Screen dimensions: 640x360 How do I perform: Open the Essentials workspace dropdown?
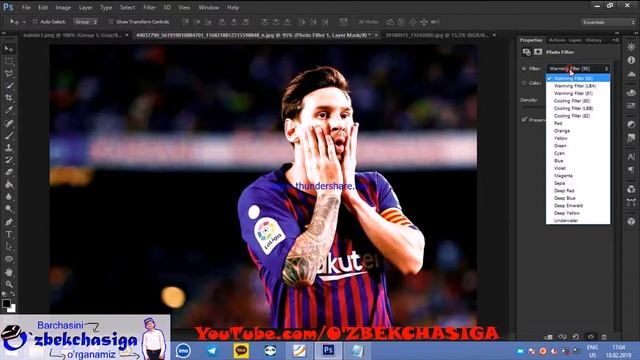[608, 22]
